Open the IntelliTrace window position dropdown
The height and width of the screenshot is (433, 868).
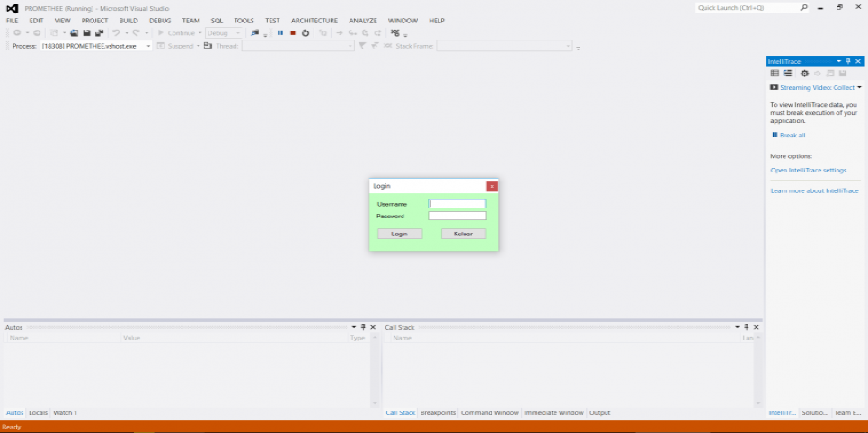tap(838, 61)
